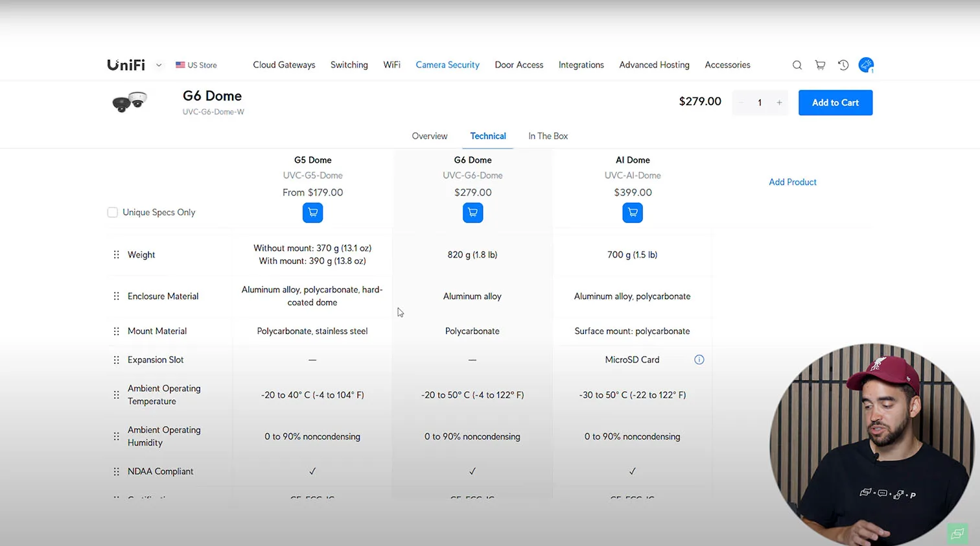Click the Add Product link

pos(792,182)
